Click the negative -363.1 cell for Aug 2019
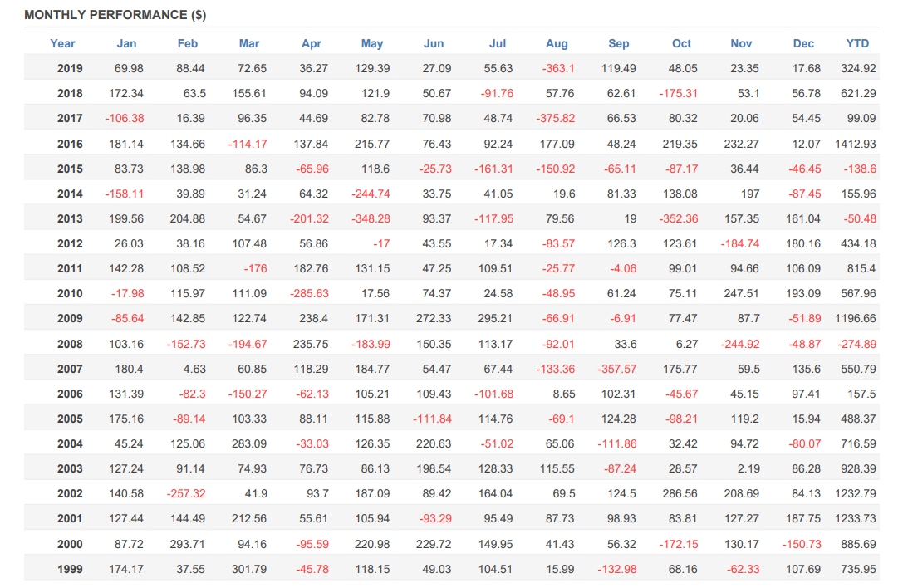The image size is (903, 588). click(558, 69)
